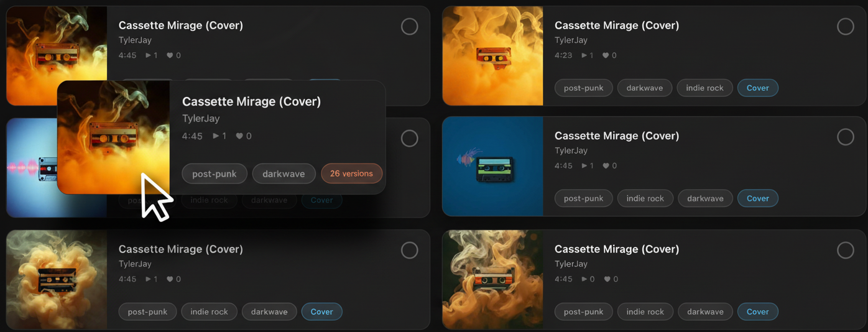Viewport: 868px width, 332px height.
Task: Toggle selection circle on solid-blue-background cassette track
Action: 846,137
